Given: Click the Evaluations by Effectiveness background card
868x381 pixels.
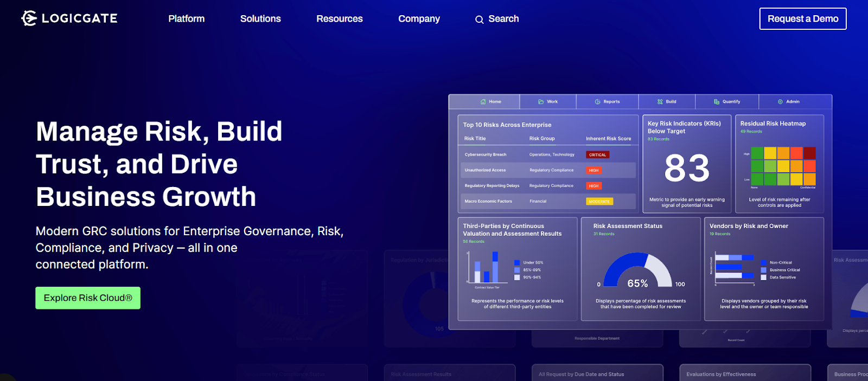Looking at the screenshot, I should (745, 373).
